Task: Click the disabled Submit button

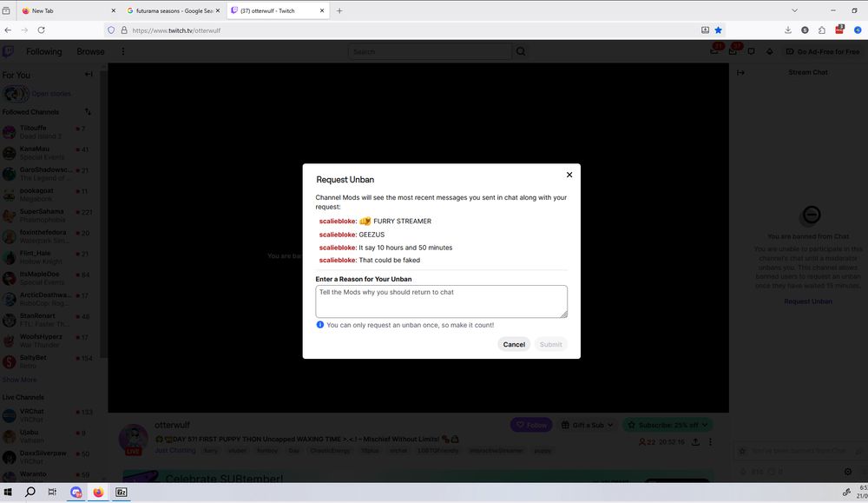Action: click(x=551, y=344)
